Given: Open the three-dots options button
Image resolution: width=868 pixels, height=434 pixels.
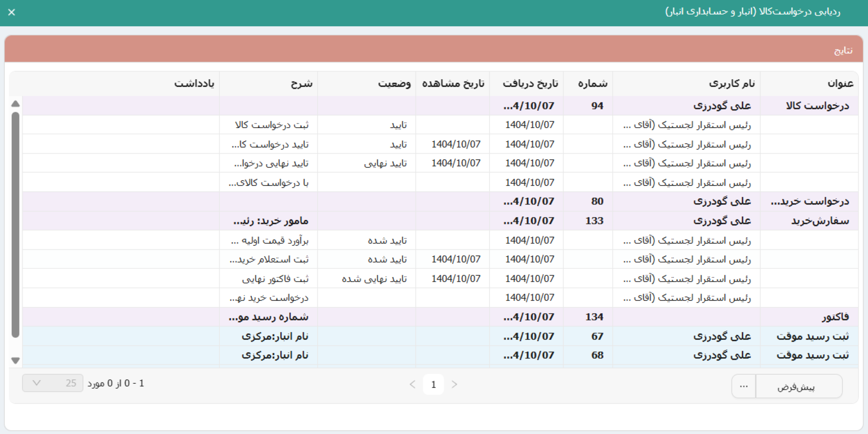Looking at the screenshot, I should [743, 386].
